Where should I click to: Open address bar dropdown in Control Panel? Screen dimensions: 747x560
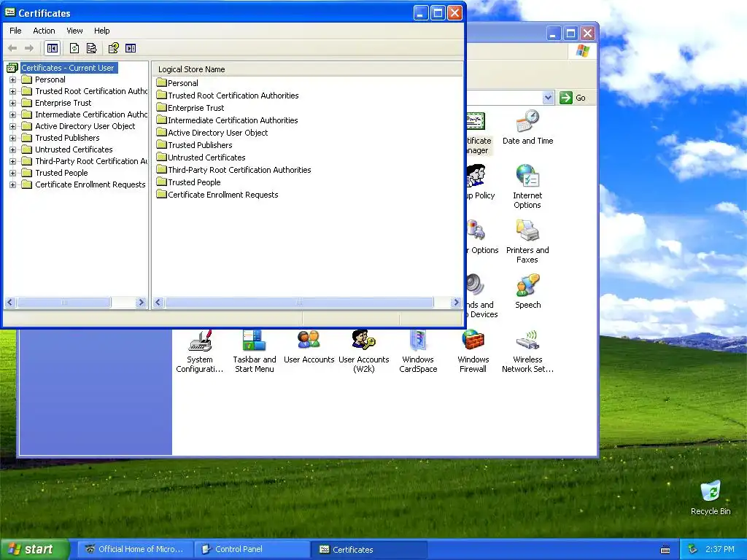click(548, 98)
